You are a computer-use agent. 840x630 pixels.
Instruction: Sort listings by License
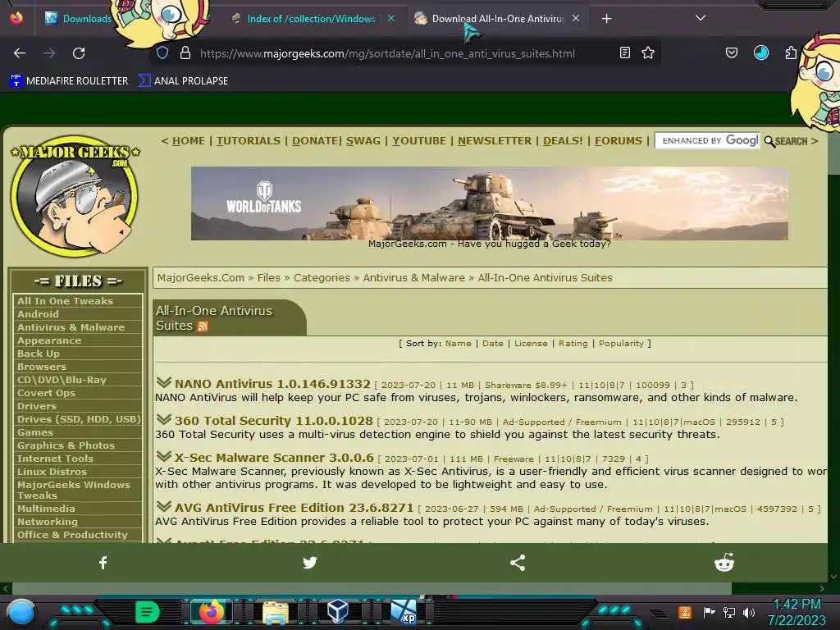click(x=531, y=344)
